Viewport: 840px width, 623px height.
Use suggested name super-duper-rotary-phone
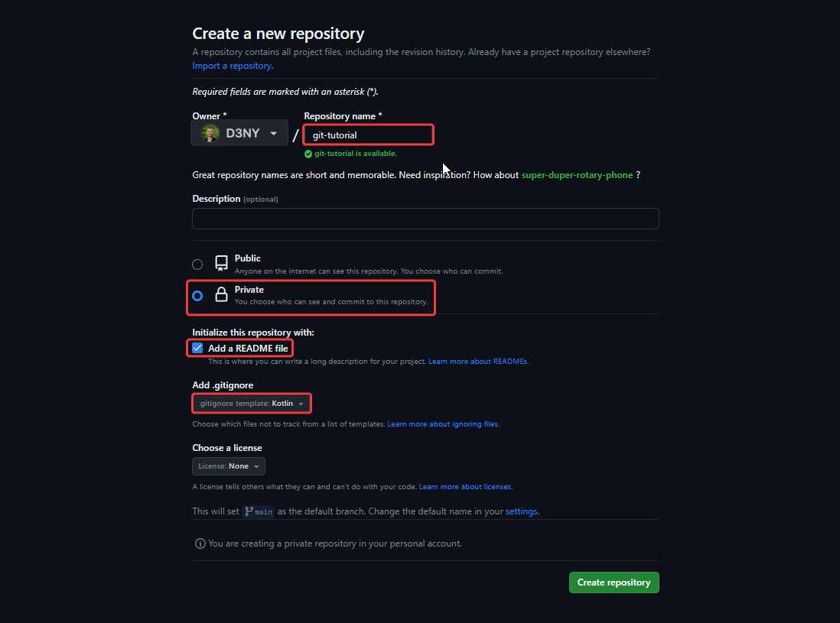(x=577, y=175)
